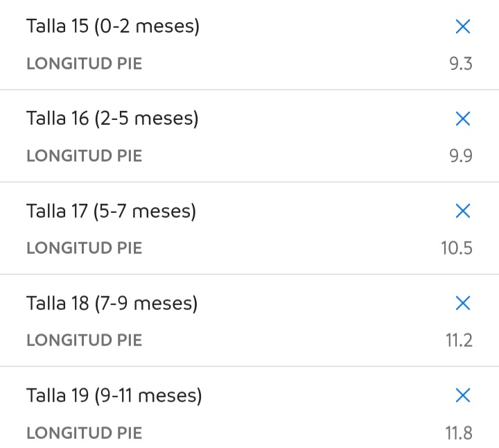Close the Talla 16 (2-5 meses) entry
Image resolution: width=499 pixels, height=448 pixels.
click(x=463, y=119)
